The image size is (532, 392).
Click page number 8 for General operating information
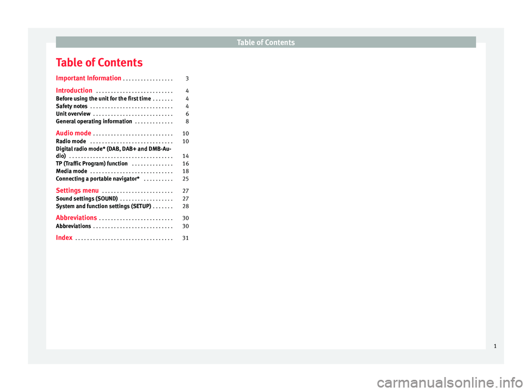[187, 121]
